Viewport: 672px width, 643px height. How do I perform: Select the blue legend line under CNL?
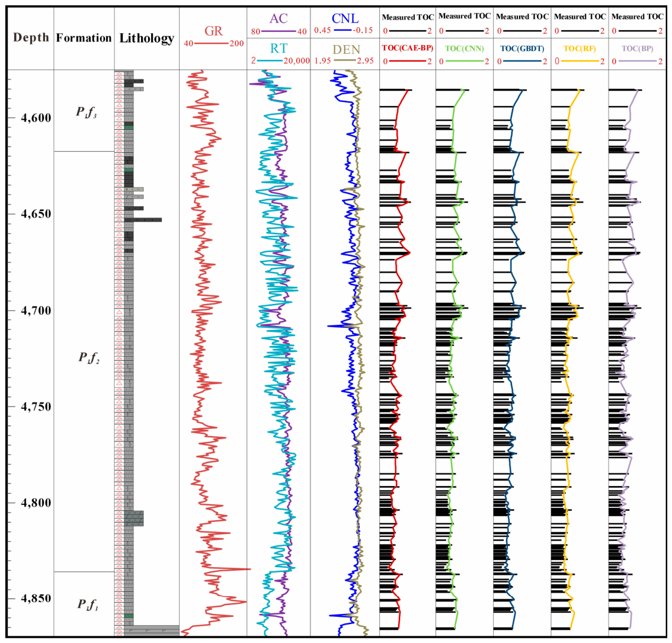point(342,30)
